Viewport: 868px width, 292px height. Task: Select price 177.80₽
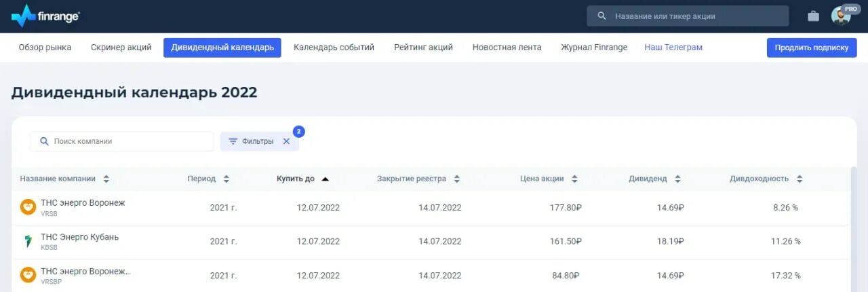tap(566, 208)
